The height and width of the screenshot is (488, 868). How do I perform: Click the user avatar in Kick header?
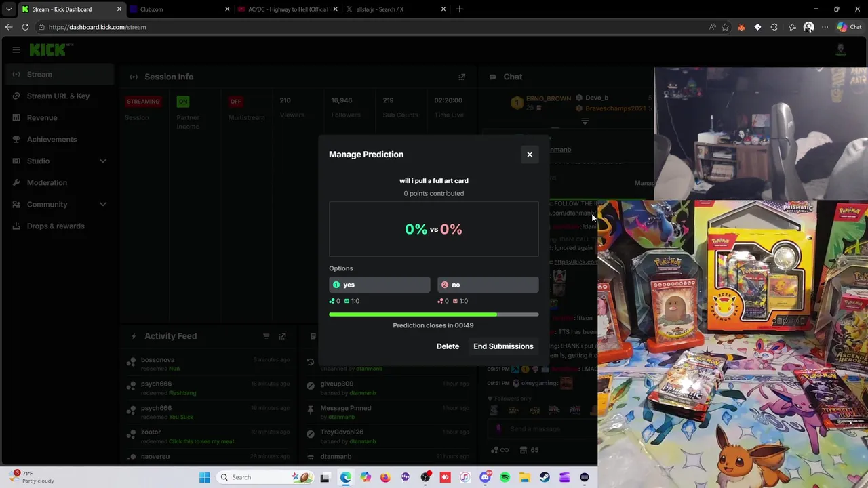point(840,49)
